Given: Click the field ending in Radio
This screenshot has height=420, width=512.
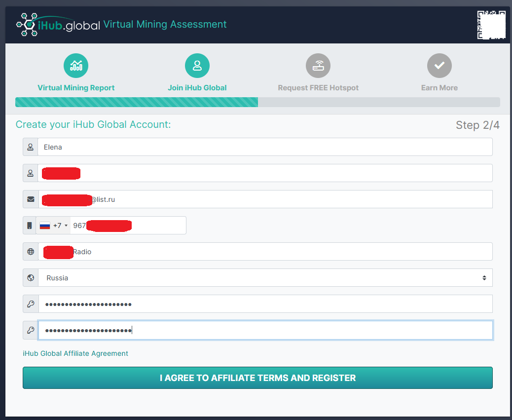Looking at the screenshot, I should 265,252.
